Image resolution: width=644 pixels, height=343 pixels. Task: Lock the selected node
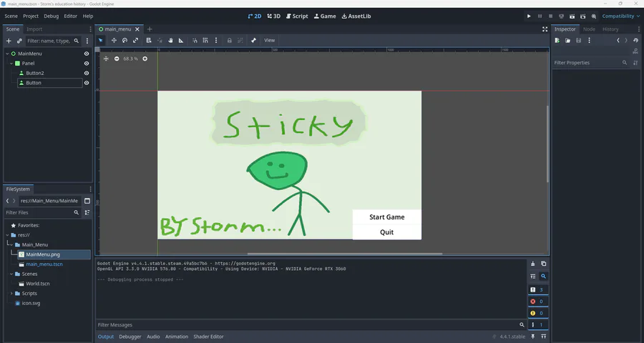[230, 40]
